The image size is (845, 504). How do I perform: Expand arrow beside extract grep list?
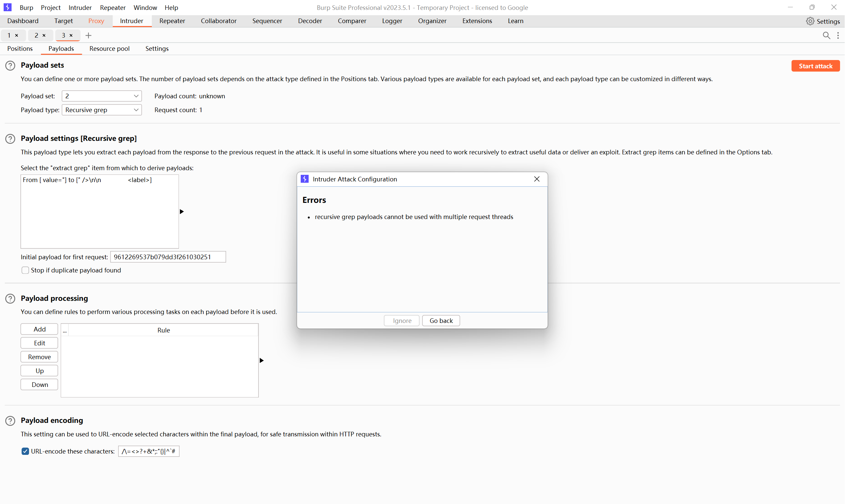point(182,211)
